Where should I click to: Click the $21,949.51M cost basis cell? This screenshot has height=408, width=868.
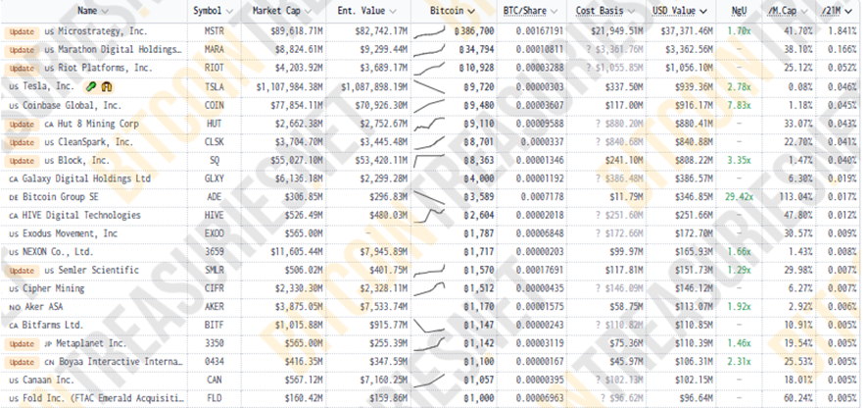tap(616, 31)
